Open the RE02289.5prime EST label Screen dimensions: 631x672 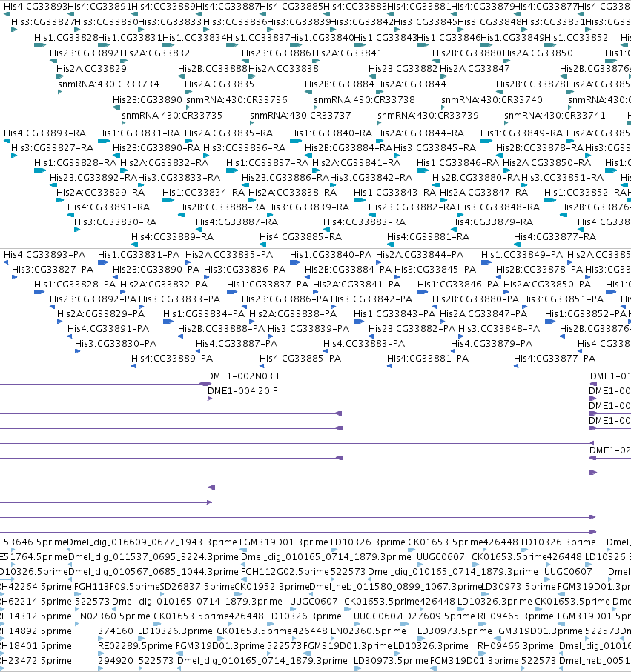tap(135, 646)
